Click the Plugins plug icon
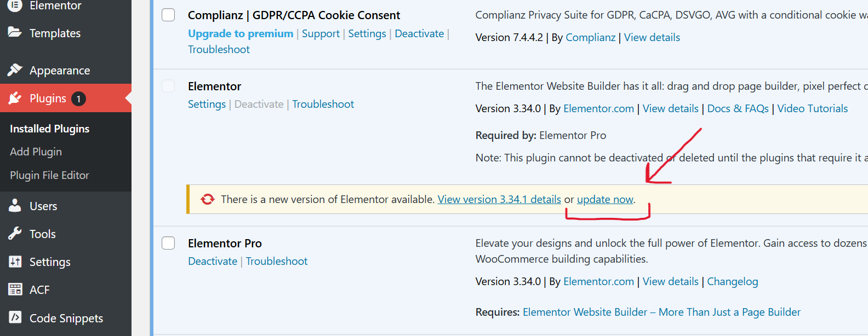This screenshot has width=868, height=336. click(15, 98)
